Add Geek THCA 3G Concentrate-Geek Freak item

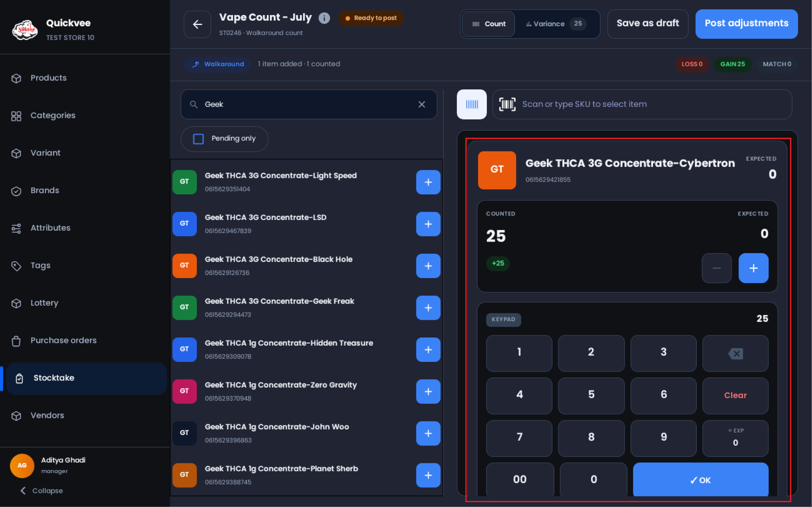point(428,308)
